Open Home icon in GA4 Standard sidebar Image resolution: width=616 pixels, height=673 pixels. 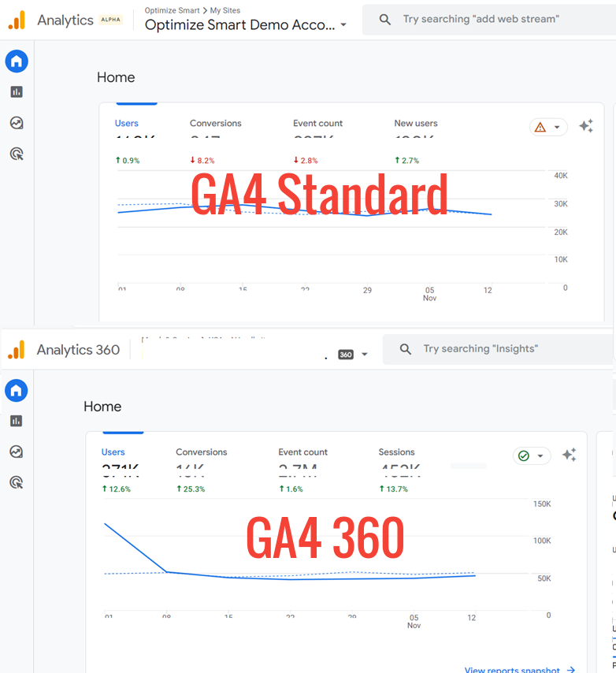click(x=17, y=61)
